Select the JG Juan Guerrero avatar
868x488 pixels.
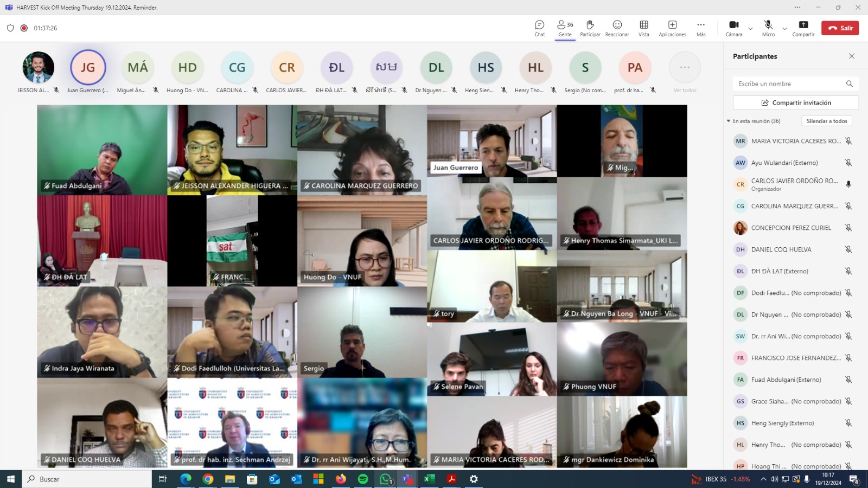(87, 67)
